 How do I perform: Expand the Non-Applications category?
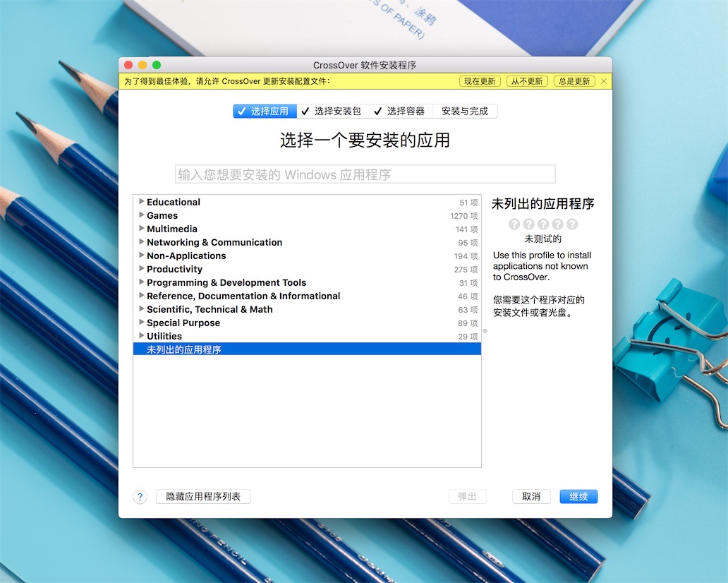point(141,256)
